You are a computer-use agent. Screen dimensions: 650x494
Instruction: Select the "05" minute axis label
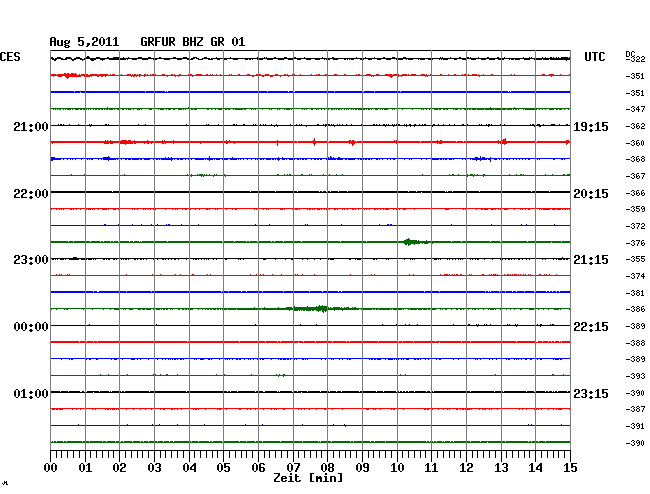tap(223, 468)
